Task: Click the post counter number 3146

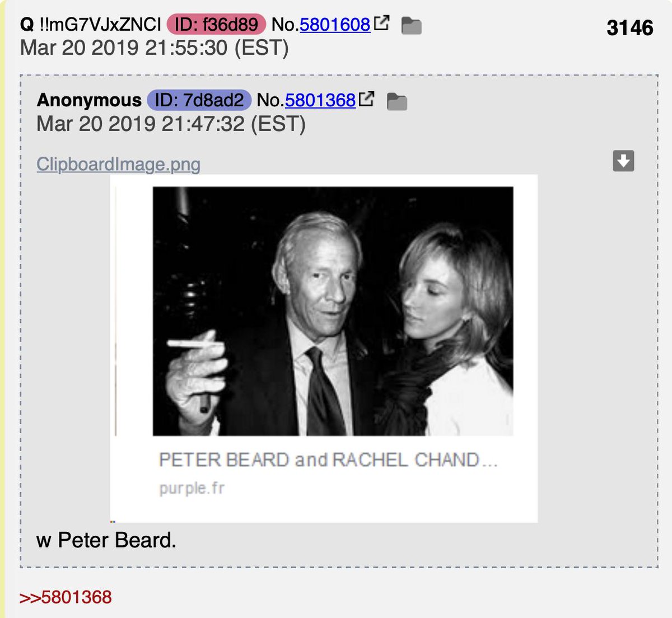Action: pos(630,27)
